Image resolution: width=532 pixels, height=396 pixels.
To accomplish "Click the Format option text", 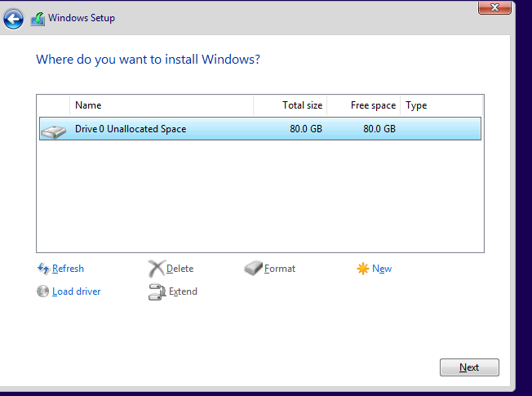I will point(280,269).
